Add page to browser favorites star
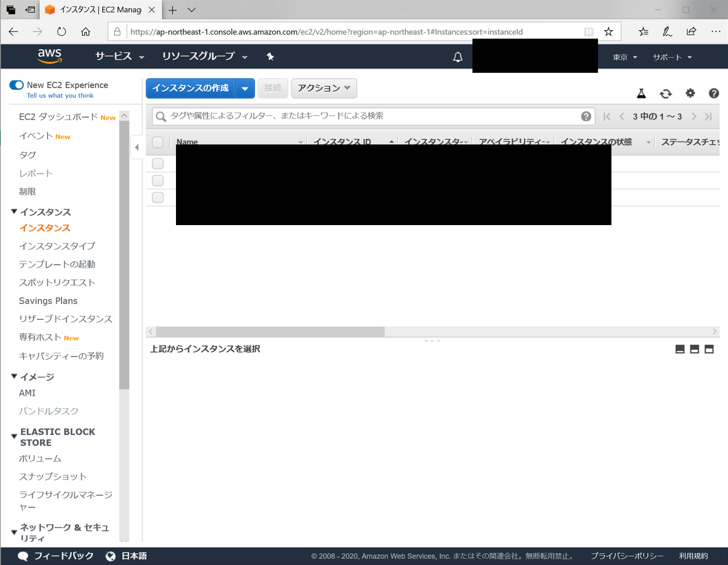The image size is (728, 565). [608, 32]
